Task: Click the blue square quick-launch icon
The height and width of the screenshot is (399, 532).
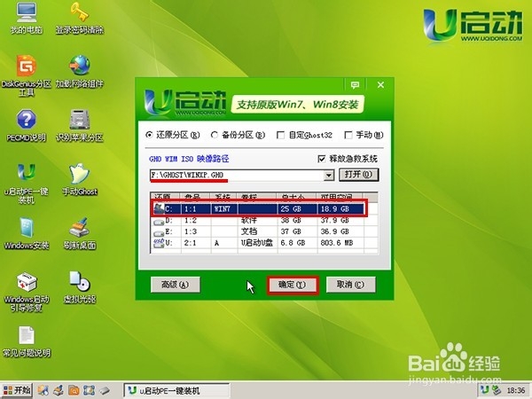Action: click(x=90, y=390)
